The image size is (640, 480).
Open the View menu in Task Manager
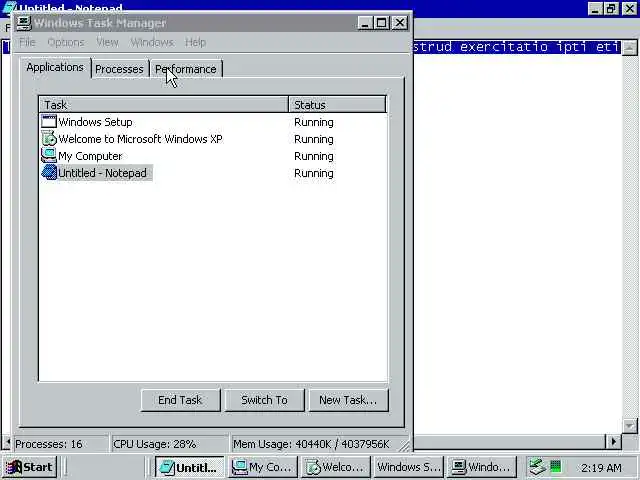(x=107, y=42)
